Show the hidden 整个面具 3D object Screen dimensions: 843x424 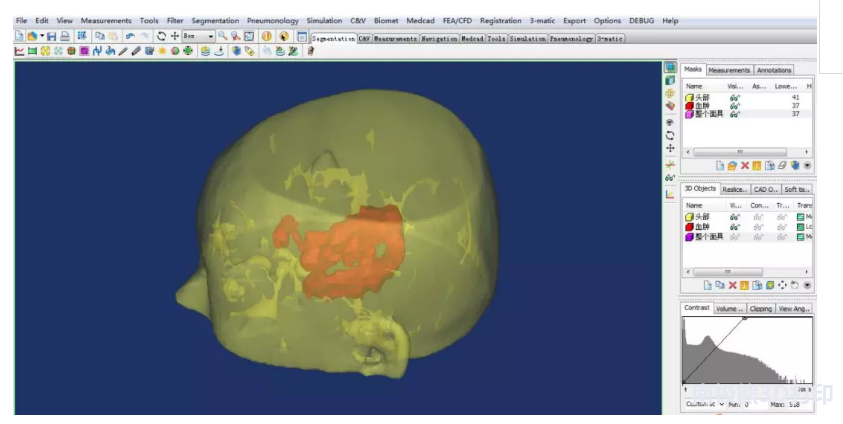[x=735, y=237]
